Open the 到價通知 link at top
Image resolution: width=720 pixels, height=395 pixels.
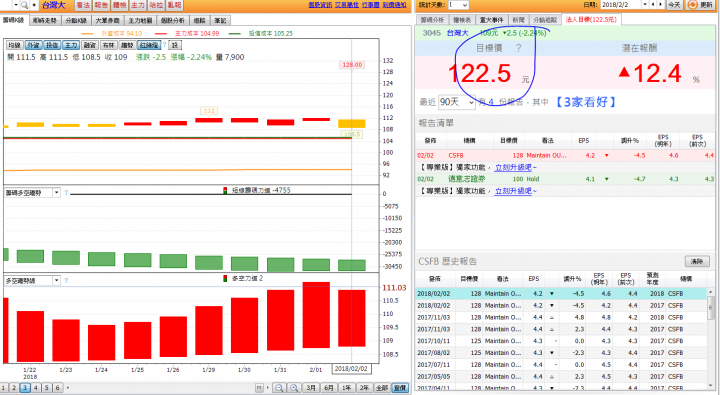pos(394,5)
